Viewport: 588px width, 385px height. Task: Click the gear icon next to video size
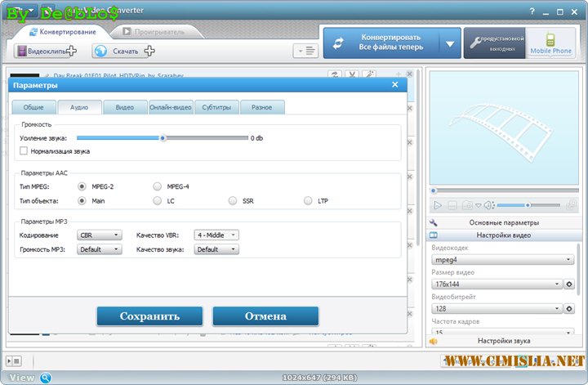coord(569,284)
